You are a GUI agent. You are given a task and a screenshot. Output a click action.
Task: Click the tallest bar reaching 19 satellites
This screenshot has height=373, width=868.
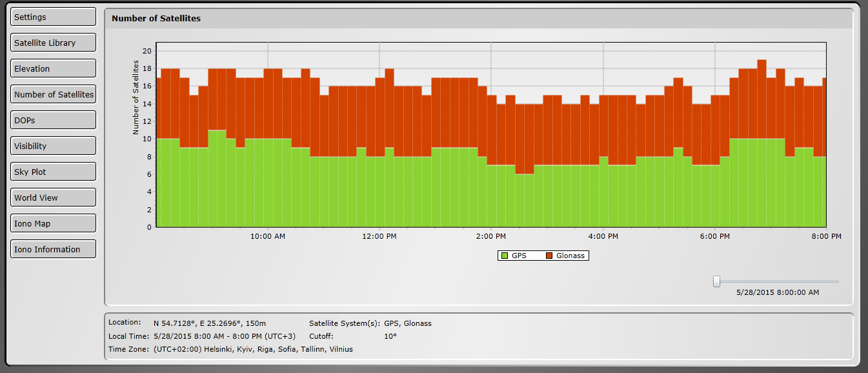pos(762,143)
